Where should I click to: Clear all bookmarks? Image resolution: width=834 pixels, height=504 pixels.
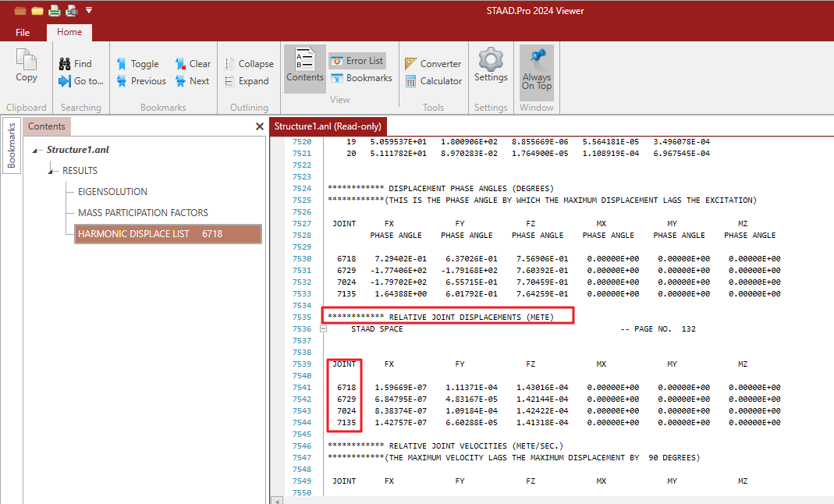point(192,64)
